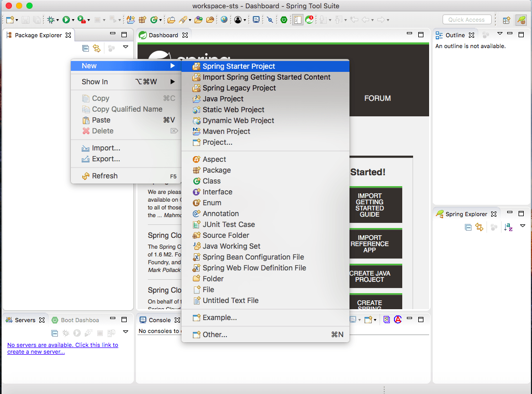Select JUnit Test Case menu entry
This screenshot has width=532, height=394.
pos(265,224)
